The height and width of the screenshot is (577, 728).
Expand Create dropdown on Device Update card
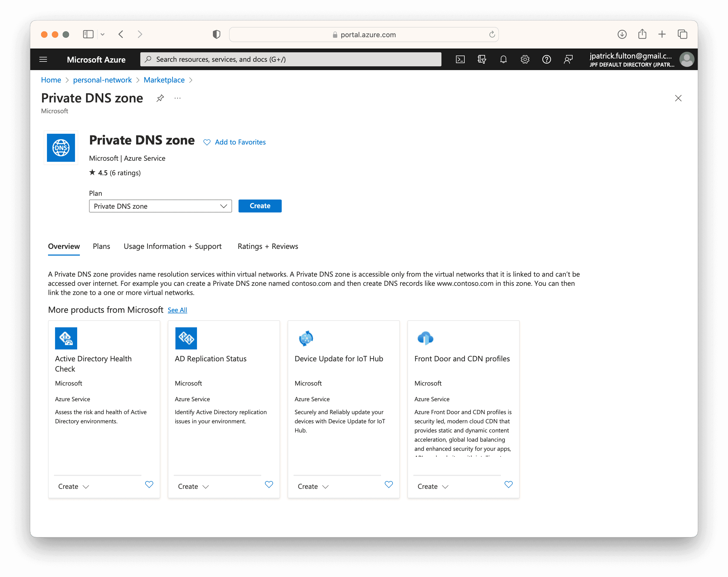tap(313, 487)
